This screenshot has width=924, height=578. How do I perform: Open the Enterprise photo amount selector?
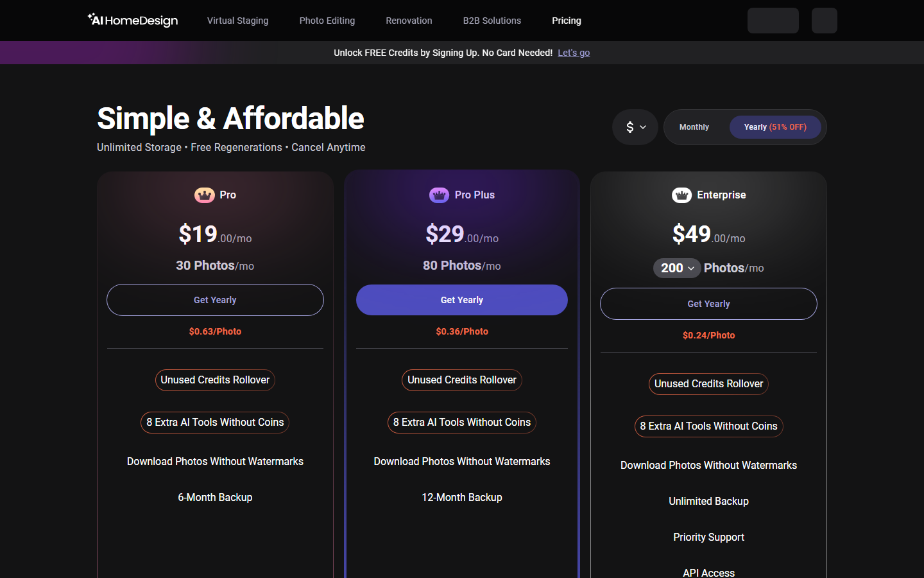click(677, 268)
